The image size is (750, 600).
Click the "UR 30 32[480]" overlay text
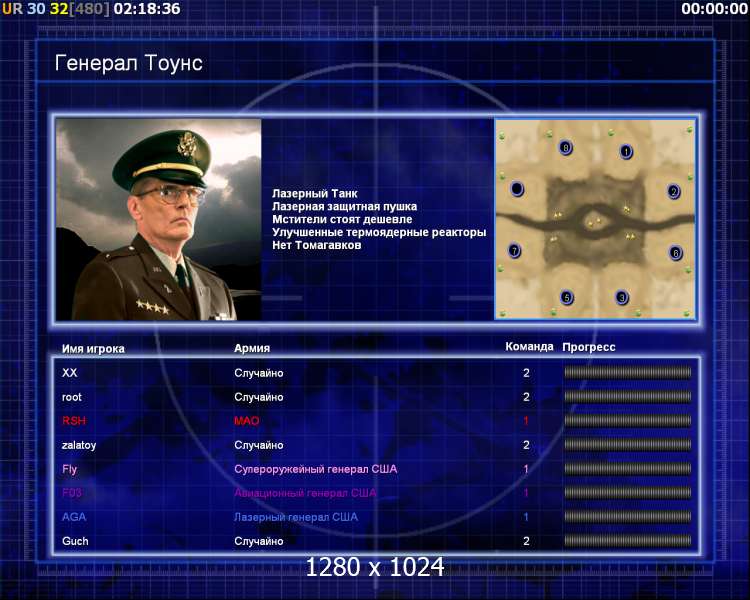[x=55, y=9]
